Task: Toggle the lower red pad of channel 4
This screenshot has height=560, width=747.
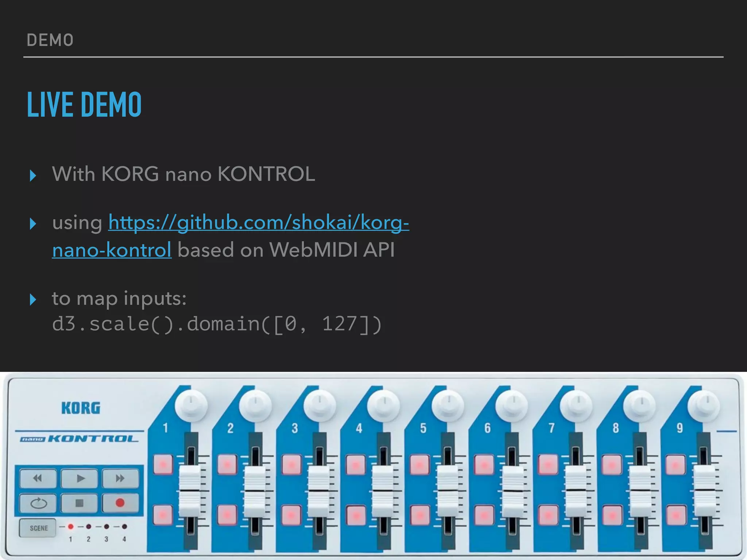Action: [356, 515]
